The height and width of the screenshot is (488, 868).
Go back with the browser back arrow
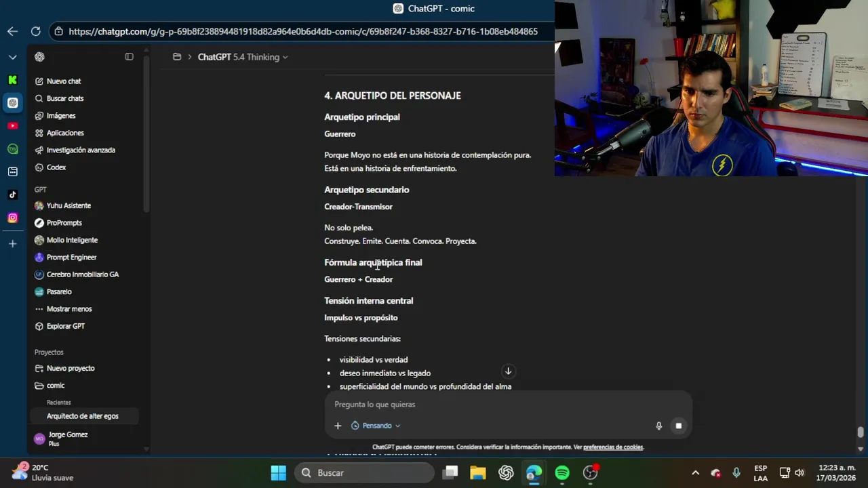click(x=12, y=31)
